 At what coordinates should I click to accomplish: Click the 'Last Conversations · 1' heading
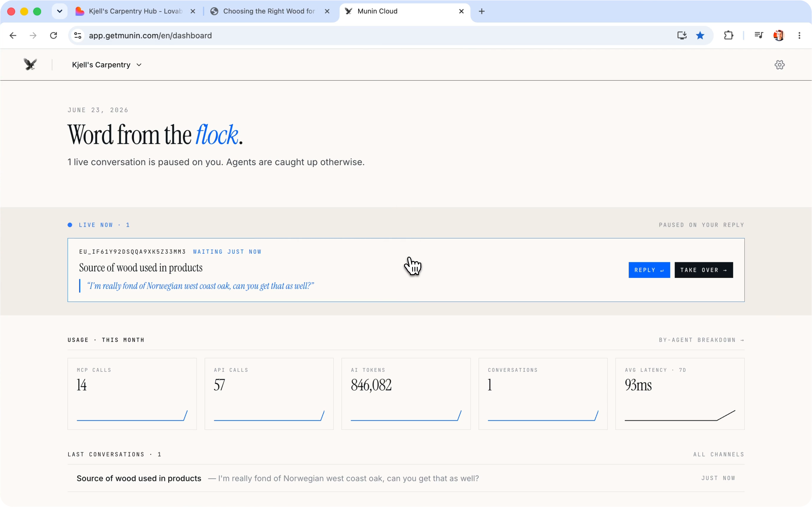tap(114, 454)
